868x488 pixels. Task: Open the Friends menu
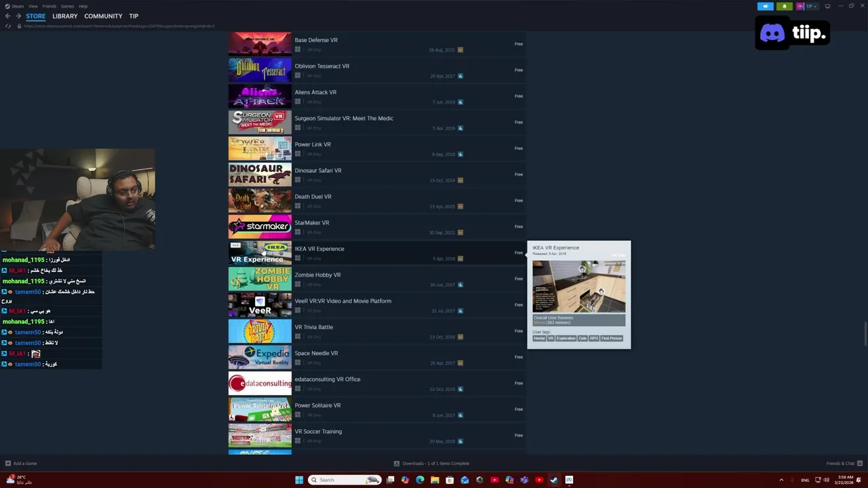click(x=50, y=6)
